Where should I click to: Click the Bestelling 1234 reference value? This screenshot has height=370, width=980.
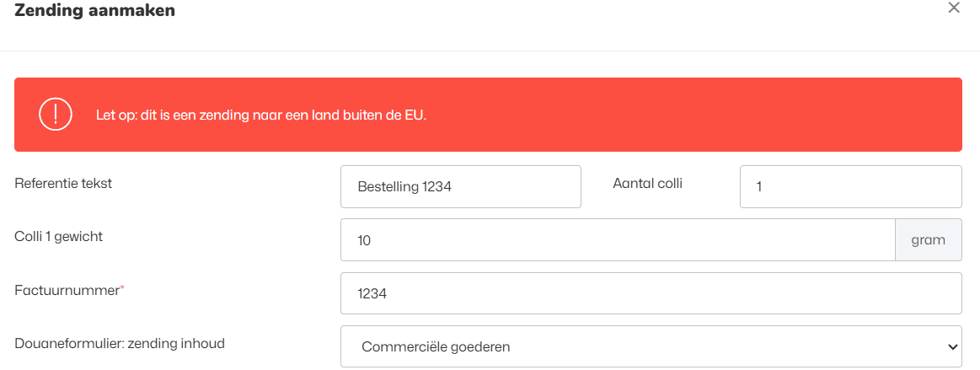pyautogui.click(x=404, y=187)
